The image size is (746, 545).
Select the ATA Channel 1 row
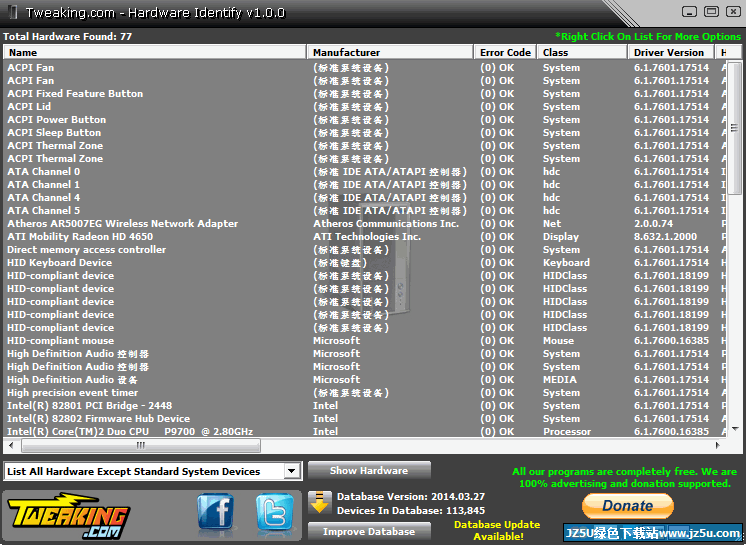pos(365,185)
